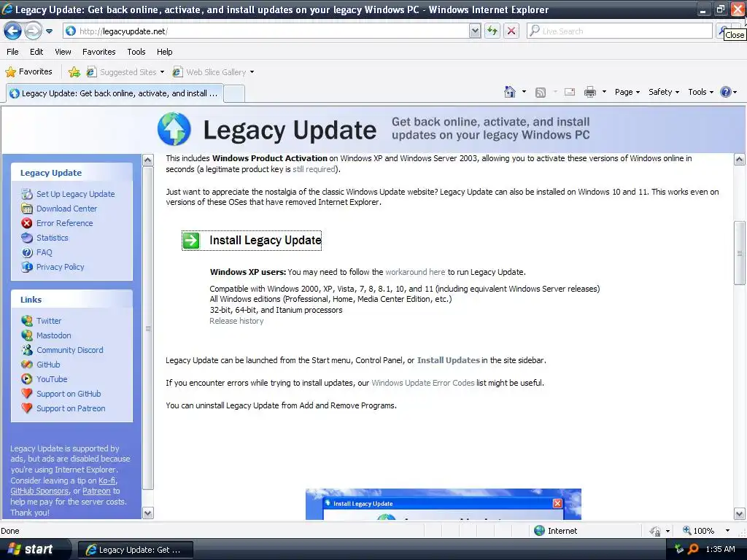Open a new blank tab
The height and width of the screenshot is (560, 747).
coord(234,94)
